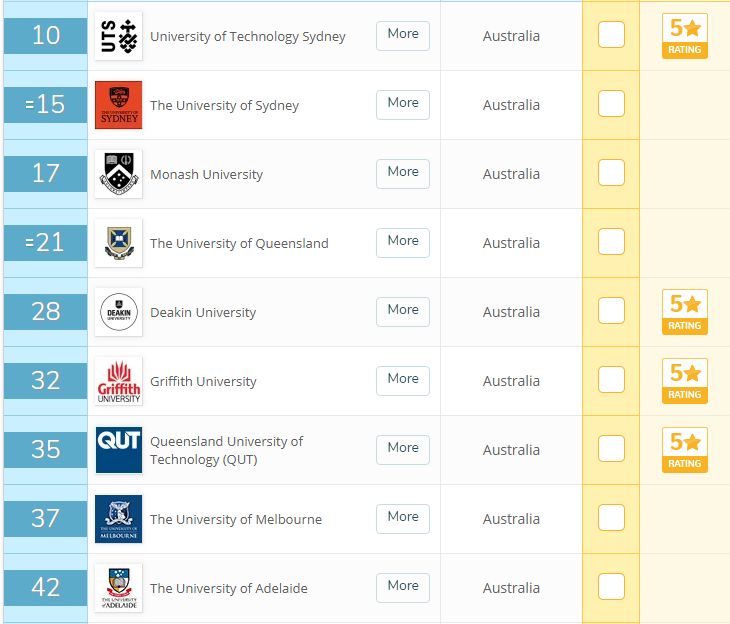Open the Queensland University of Technology link
Screen dimensions: 730x624
226,450
